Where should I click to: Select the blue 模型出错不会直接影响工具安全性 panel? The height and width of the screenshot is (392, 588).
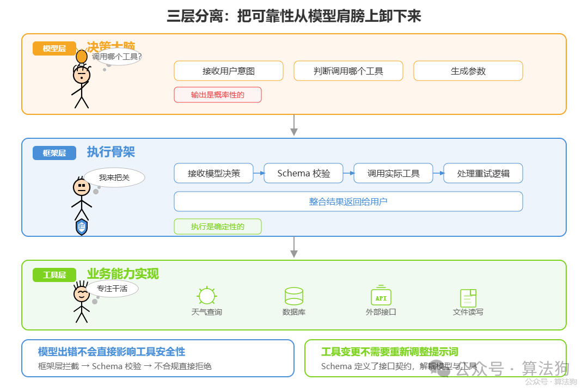coord(158,358)
